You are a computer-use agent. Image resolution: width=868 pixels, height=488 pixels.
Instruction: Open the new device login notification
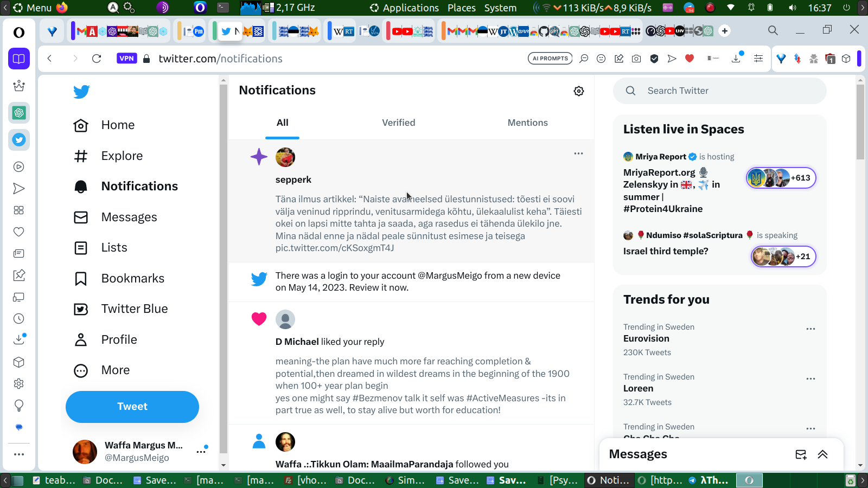tap(411, 282)
